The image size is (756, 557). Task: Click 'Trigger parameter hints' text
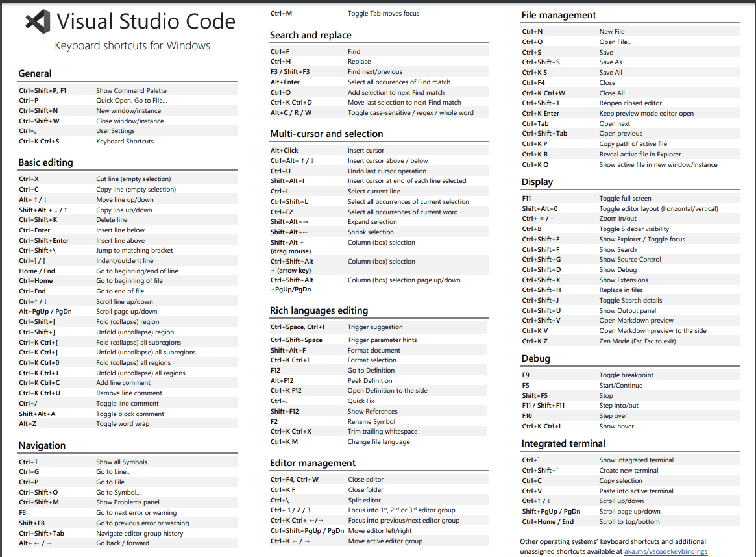pos(382,340)
